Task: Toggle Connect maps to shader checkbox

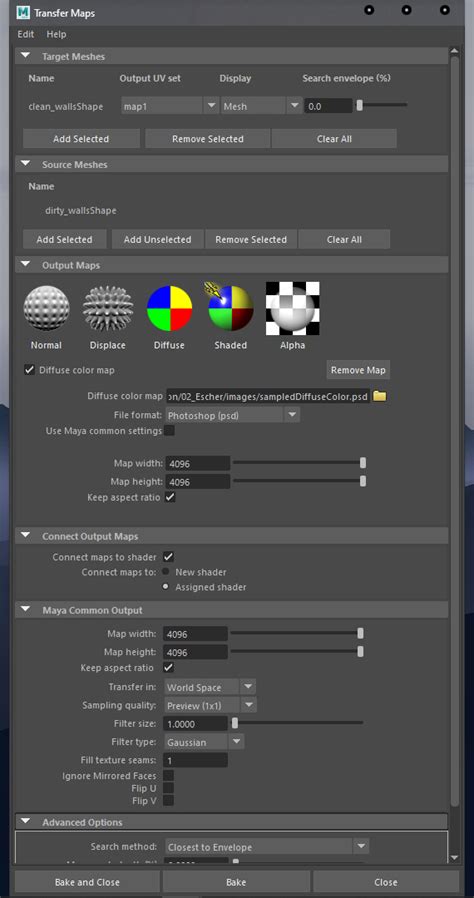Action: point(168,557)
